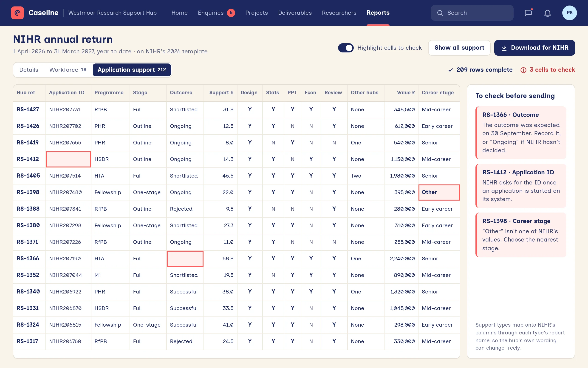The width and height of the screenshot is (588, 368).
Task: Select application ID NIHR207731
Action: (65, 109)
